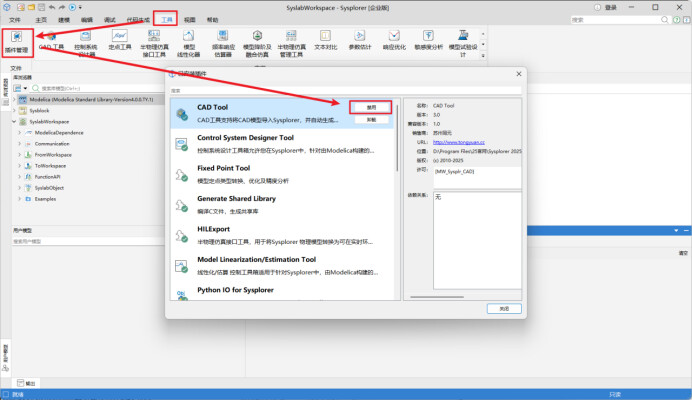692x401 pixels.
Task: Switch to the 主页 ribbon tab
Action: tap(41, 20)
